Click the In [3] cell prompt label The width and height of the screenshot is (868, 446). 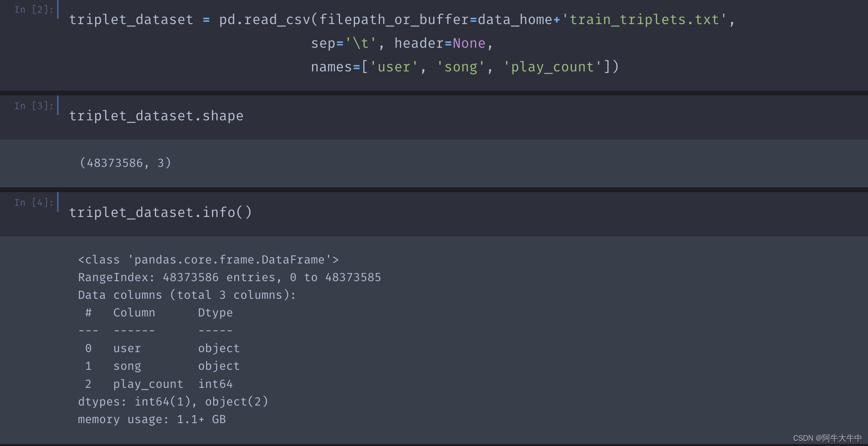point(34,106)
